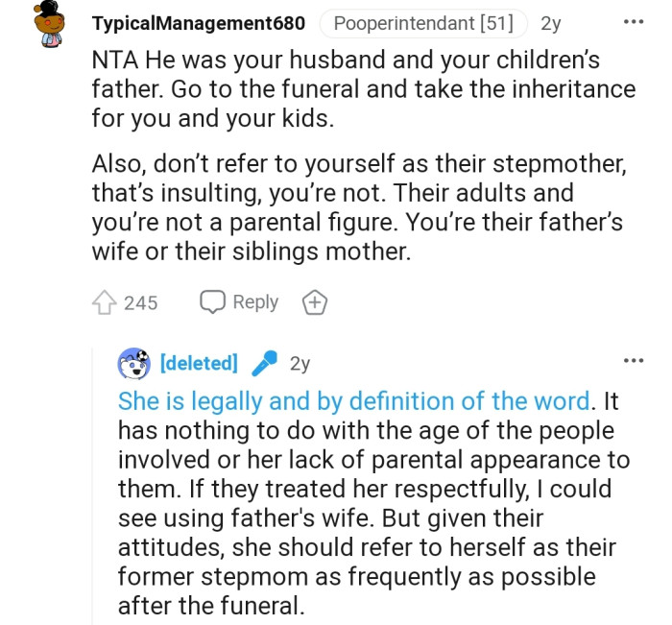The height and width of the screenshot is (625, 672).
Task: Upvote the comment with 245 points
Action: (x=104, y=302)
